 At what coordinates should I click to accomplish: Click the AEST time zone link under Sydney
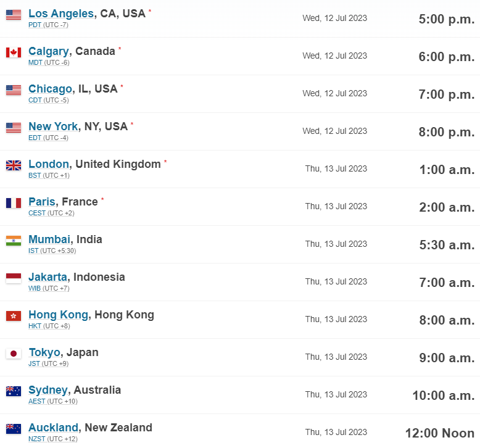coord(37,402)
